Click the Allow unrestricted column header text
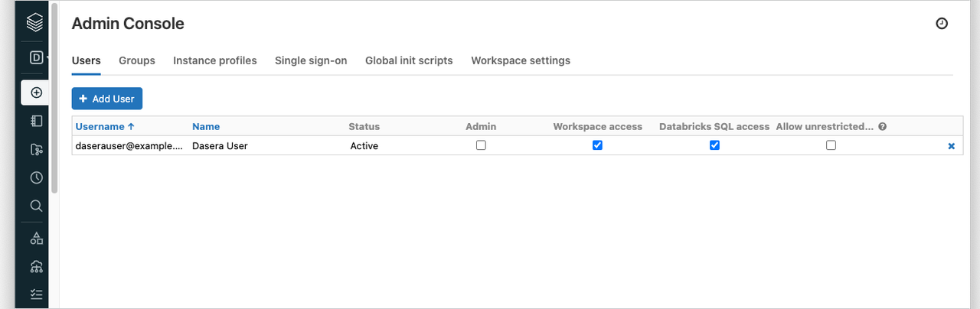The height and width of the screenshot is (309, 980). tap(825, 127)
